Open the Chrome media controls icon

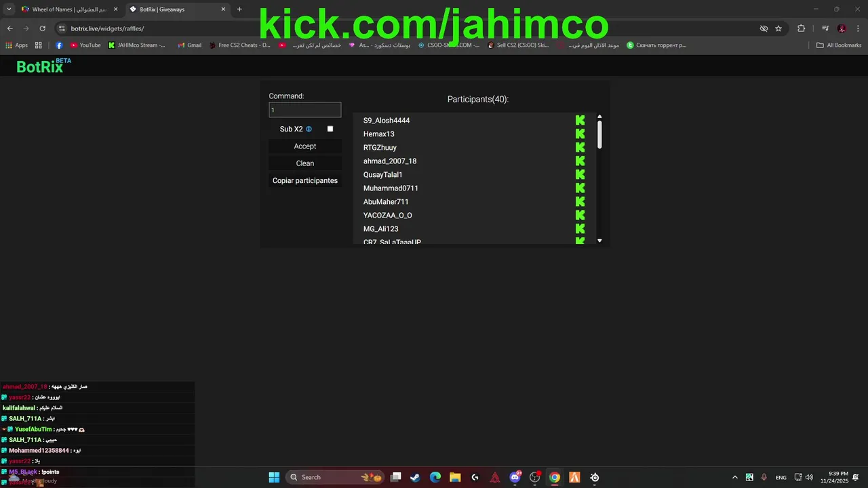click(825, 28)
